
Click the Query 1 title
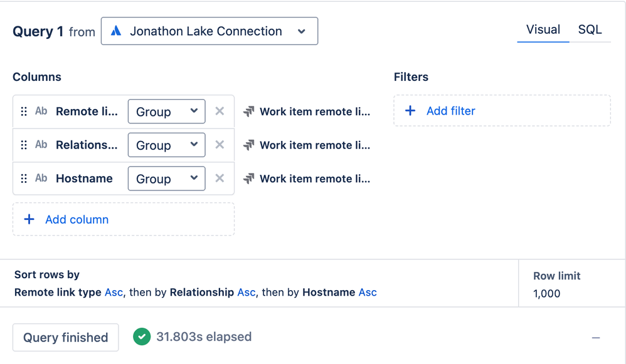point(38,31)
